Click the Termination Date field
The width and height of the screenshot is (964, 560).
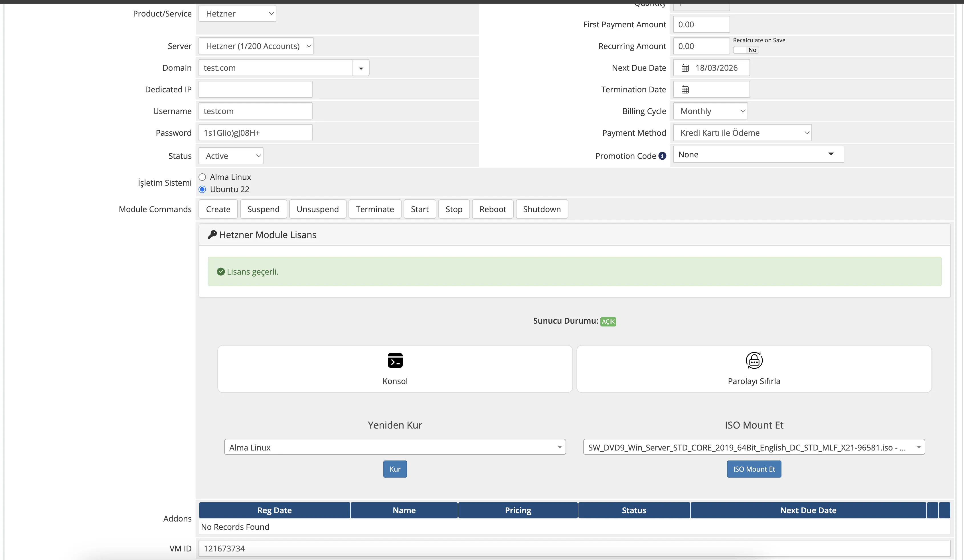click(x=711, y=90)
